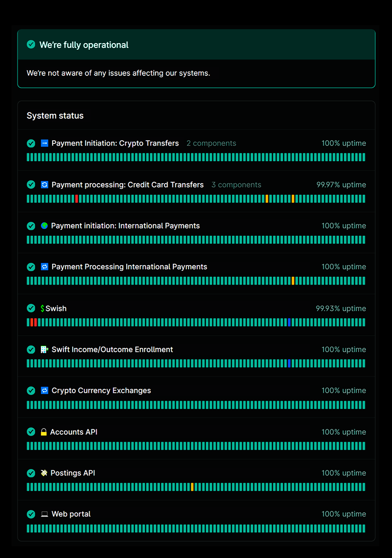Click the blue bar in Swift Enrollment timeline
This screenshot has width=392, height=558.
289,364
